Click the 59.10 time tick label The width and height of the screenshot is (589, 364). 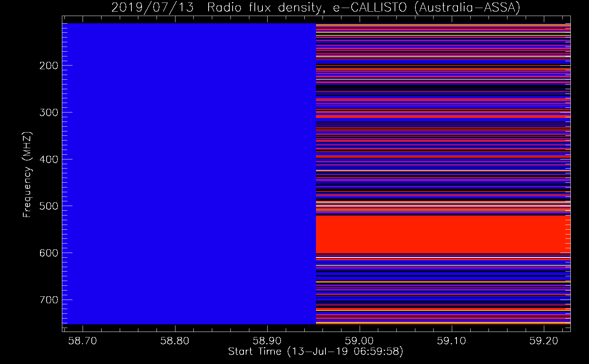click(451, 341)
